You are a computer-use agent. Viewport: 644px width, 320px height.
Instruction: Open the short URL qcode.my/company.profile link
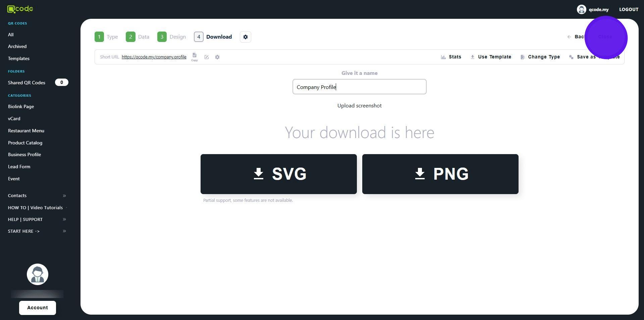tap(154, 57)
